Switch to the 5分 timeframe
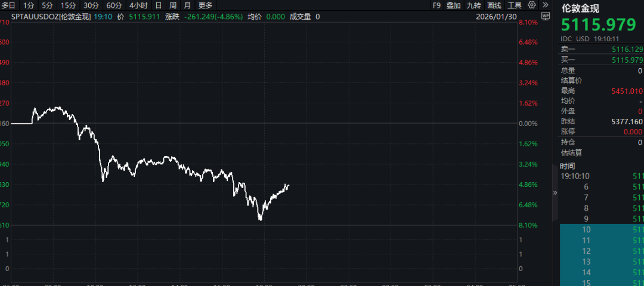This screenshot has height=286, width=644. pos(48,5)
